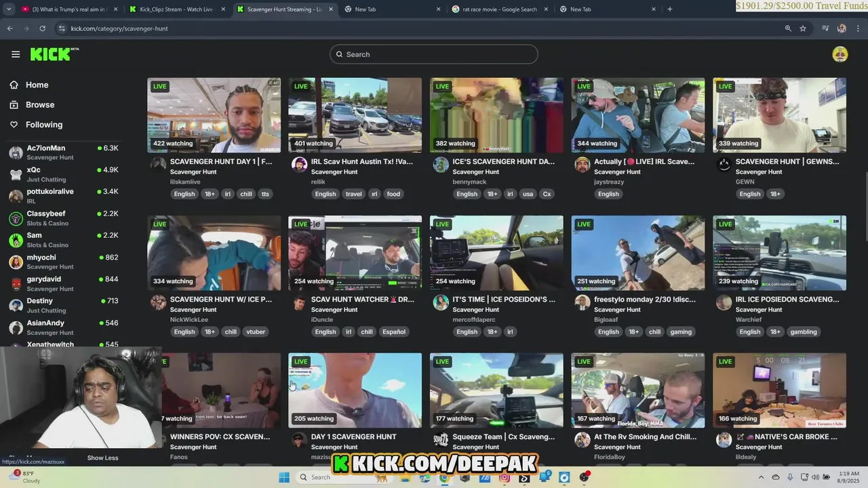
Task: Click the Home house icon in sidebar
Action: pos(14,85)
